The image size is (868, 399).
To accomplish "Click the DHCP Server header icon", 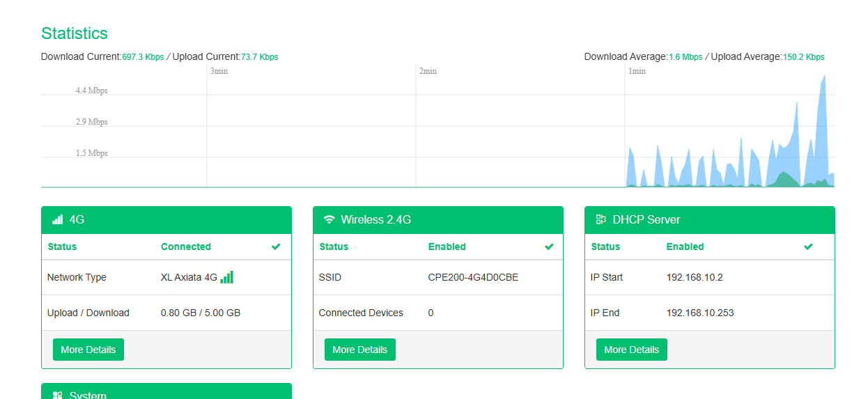I will coord(600,219).
